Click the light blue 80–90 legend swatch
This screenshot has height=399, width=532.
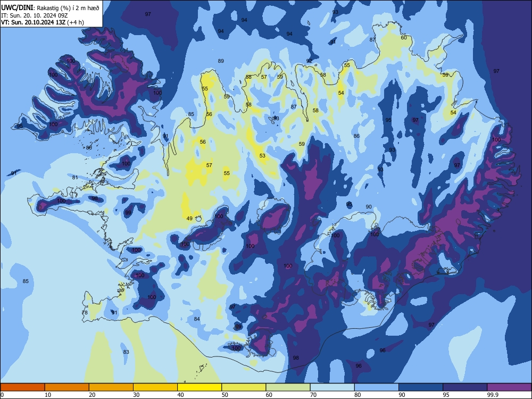click(377, 387)
